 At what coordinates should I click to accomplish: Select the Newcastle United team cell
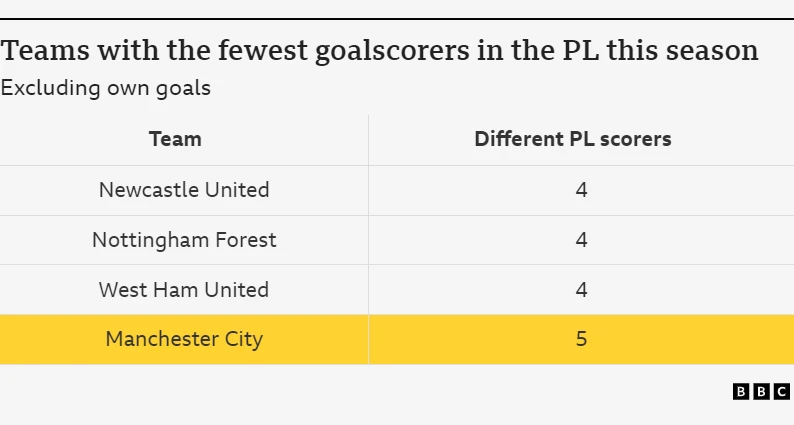tap(184, 190)
